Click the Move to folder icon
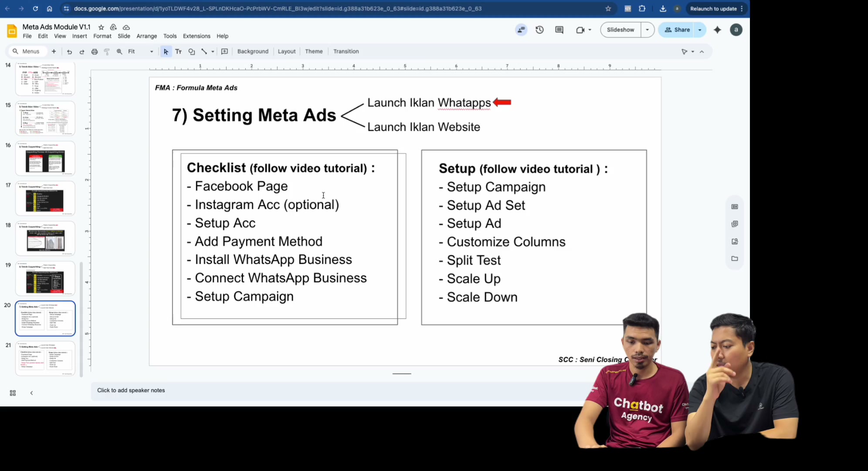The height and width of the screenshot is (471, 868). tap(113, 27)
